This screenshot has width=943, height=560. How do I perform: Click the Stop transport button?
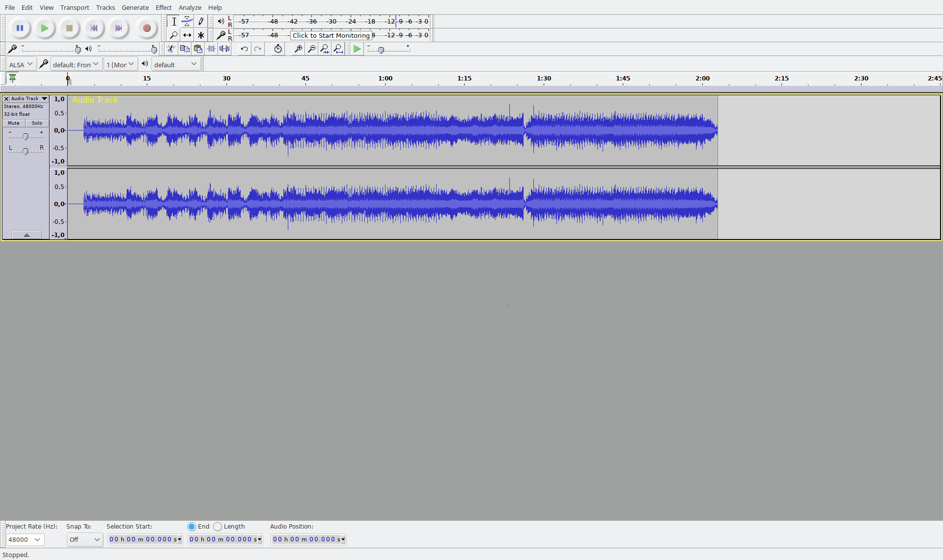tap(69, 28)
